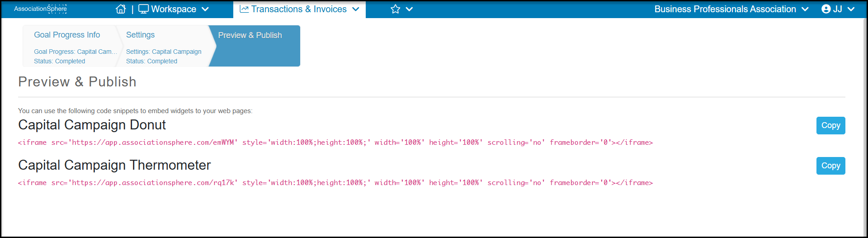Image resolution: width=868 pixels, height=238 pixels.
Task: Click the Transactions & Invoices chart icon
Action: 244,9
